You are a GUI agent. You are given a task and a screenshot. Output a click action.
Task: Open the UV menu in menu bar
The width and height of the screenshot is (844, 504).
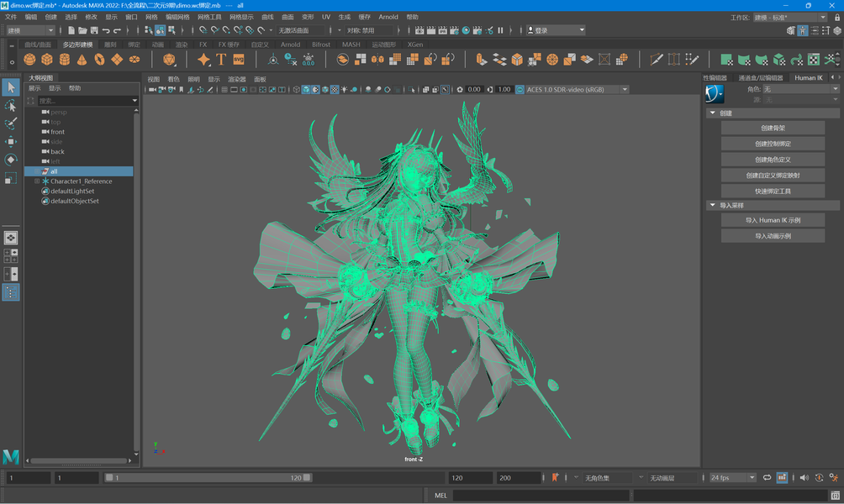point(326,17)
